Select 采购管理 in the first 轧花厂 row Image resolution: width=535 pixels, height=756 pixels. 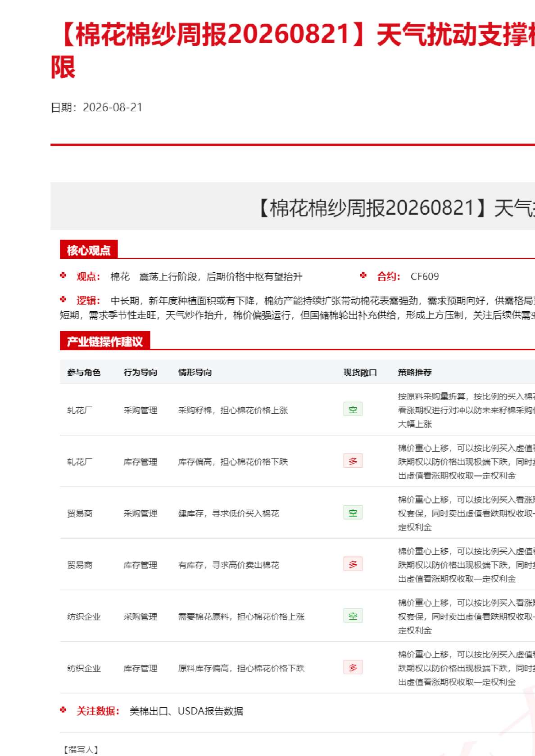141,410
